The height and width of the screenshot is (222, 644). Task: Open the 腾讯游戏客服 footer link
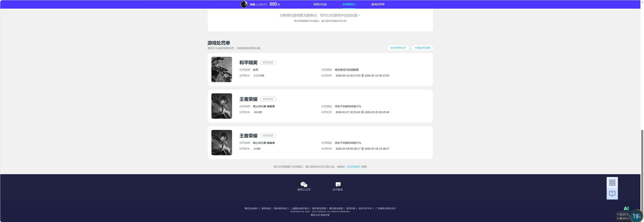[x=336, y=208]
